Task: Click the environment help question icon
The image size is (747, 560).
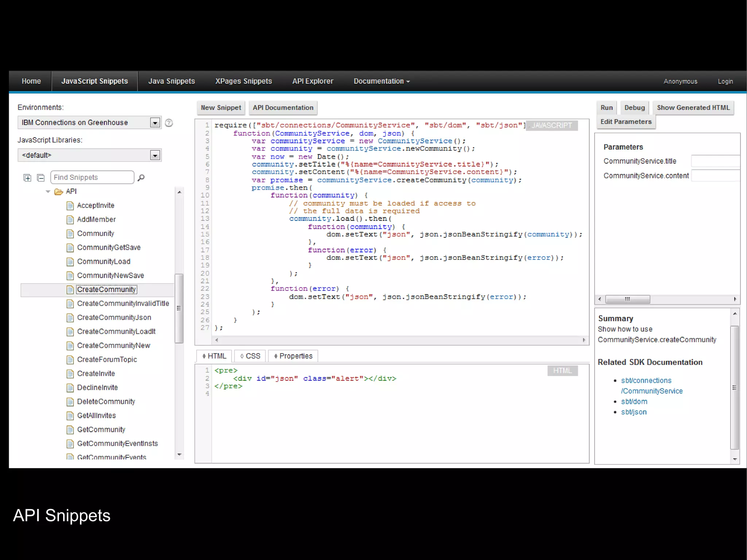Action: [x=169, y=123]
